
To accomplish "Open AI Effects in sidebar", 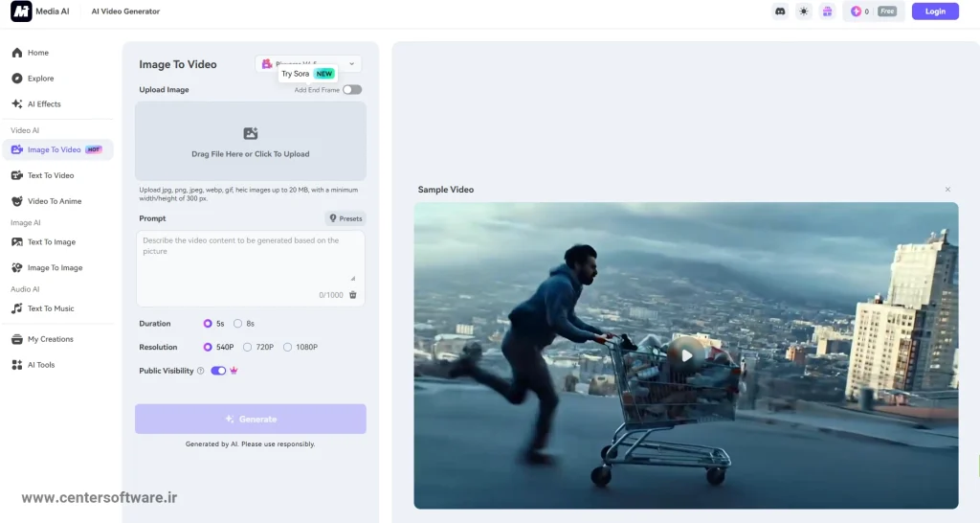I will point(58,103).
